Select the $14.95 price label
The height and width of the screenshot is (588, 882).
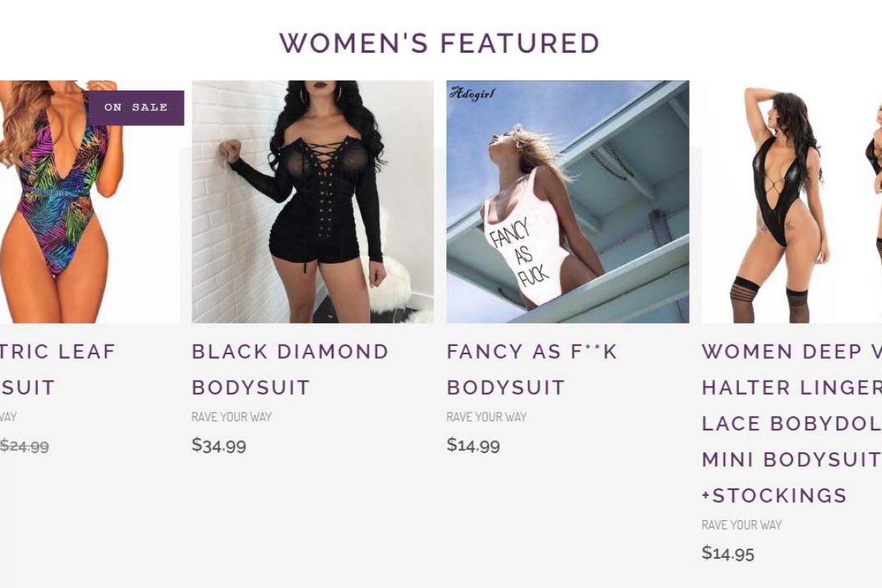(728, 553)
